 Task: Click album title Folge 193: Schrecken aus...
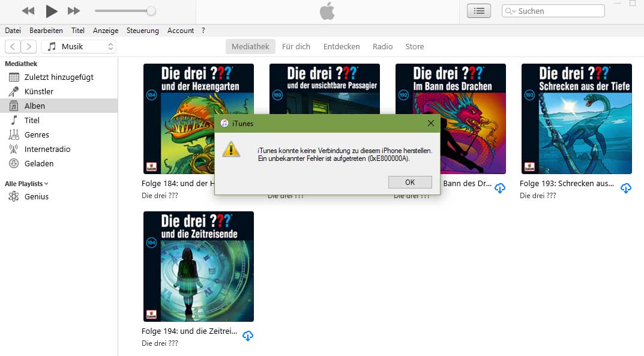click(x=567, y=184)
